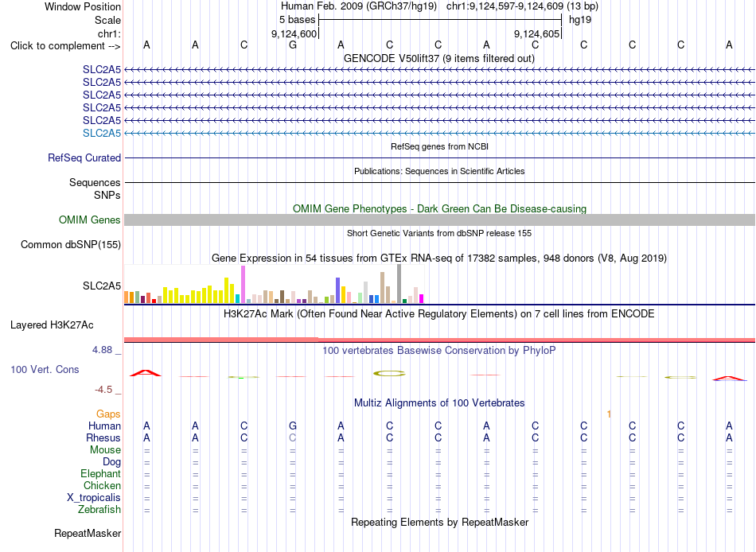756x552 pixels.
Task: Open the 100 Vert. Cons track label
Action: 45,369
